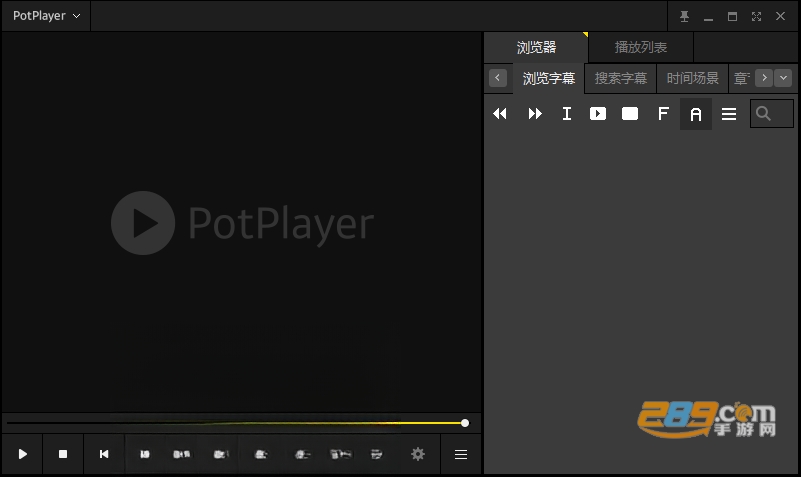Select the 浏览字幕 sub-tab
The height and width of the screenshot is (477, 801).
548,78
